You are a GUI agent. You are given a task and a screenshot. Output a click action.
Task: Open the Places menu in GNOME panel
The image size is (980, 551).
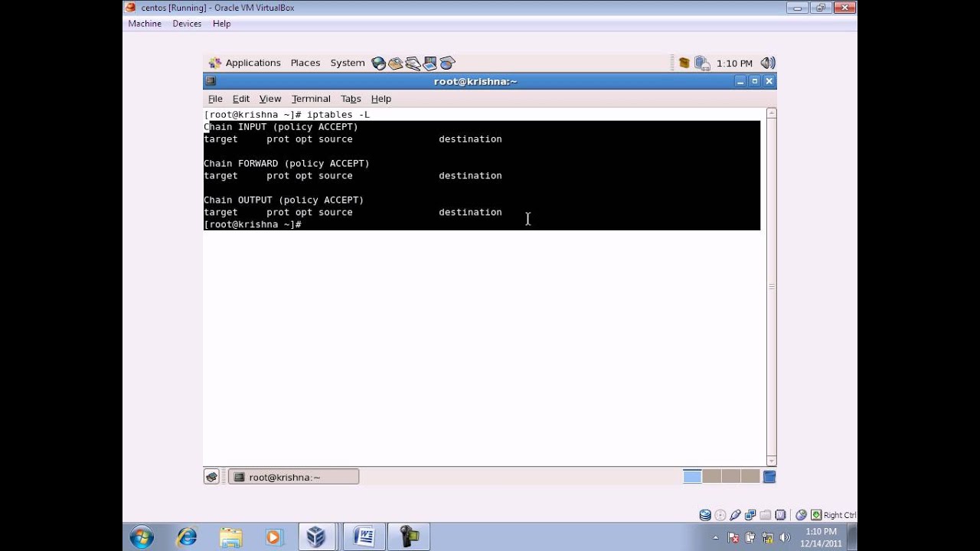coord(305,63)
